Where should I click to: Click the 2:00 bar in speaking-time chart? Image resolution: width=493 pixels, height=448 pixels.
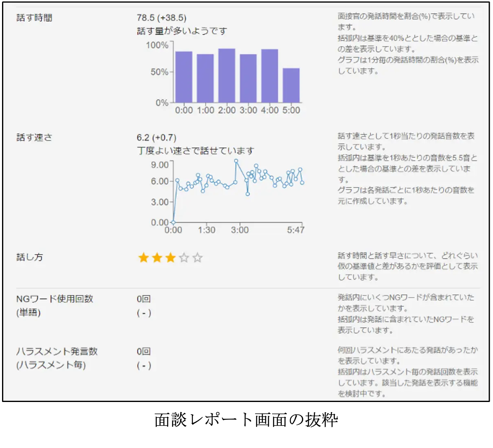pyautogui.click(x=227, y=75)
